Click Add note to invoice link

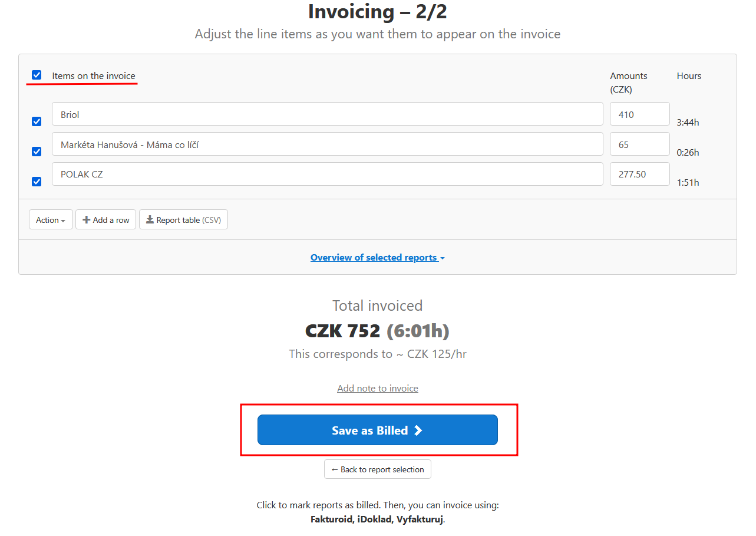pyautogui.click(x=378, y=388)
